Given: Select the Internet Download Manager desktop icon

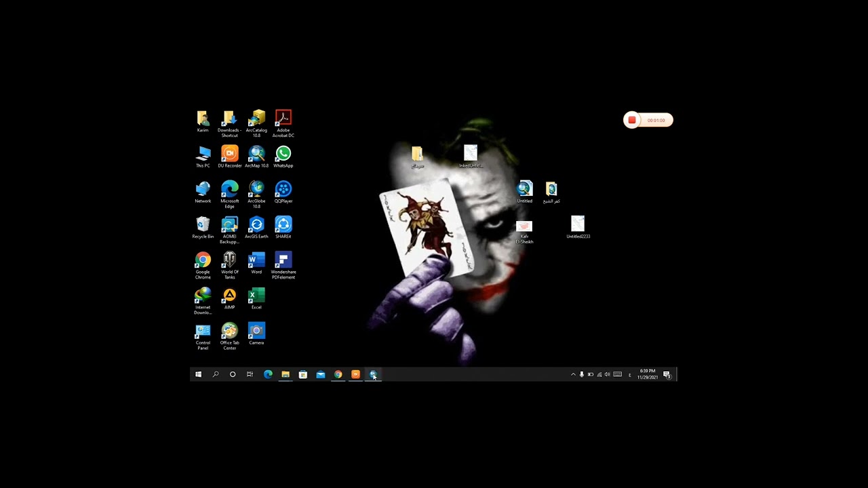Looking at the screenshot, I should [x=203, y=301].
